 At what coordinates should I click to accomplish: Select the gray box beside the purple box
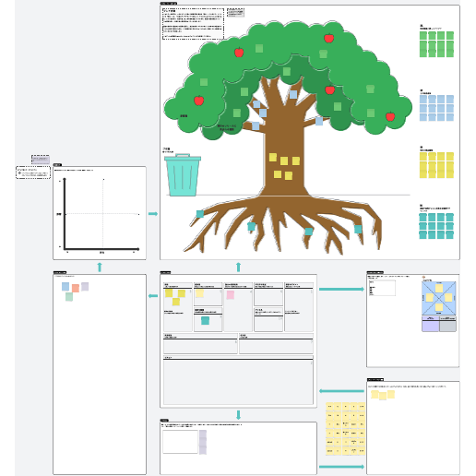coord(447,325)
